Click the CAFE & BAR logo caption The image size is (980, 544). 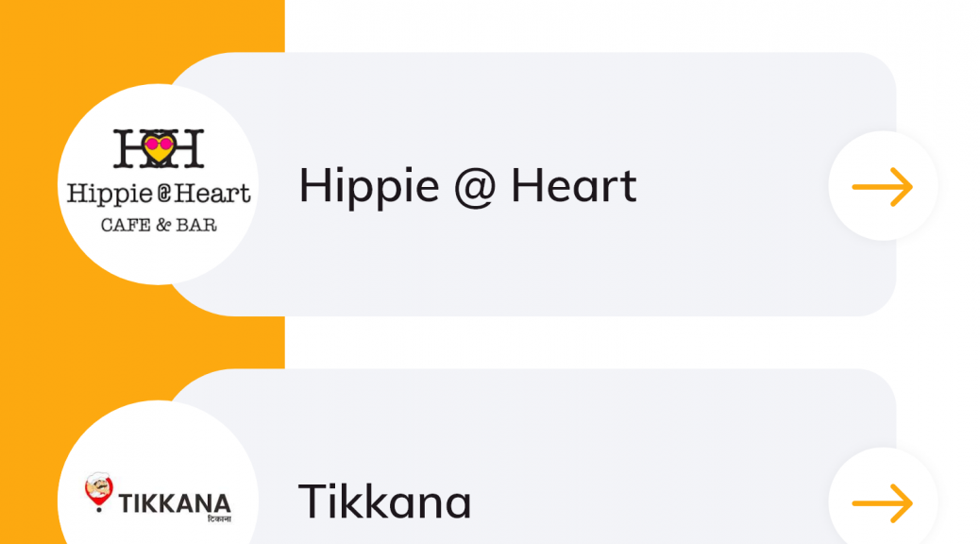(159, 225)
